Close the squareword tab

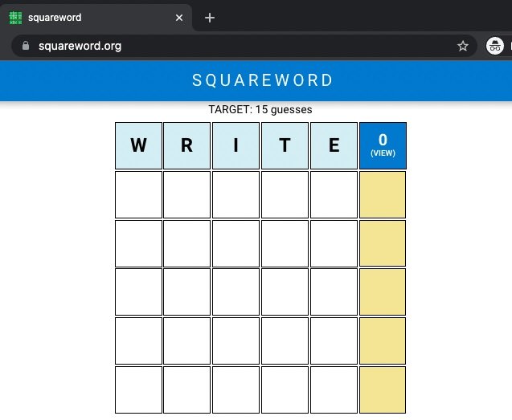179,18
